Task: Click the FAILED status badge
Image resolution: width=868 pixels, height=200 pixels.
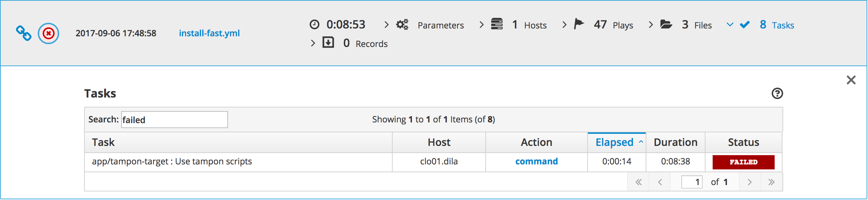Action: point(743,162)
